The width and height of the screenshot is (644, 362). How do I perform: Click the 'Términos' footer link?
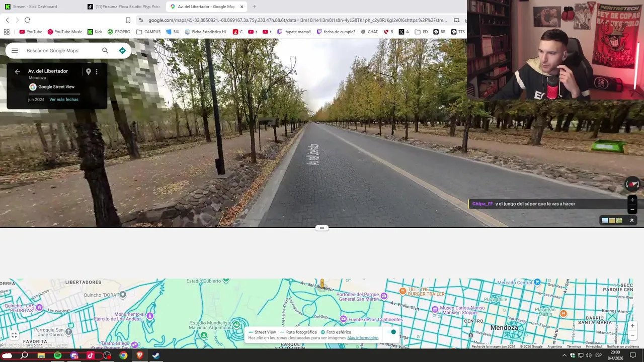tap(574, 346)
